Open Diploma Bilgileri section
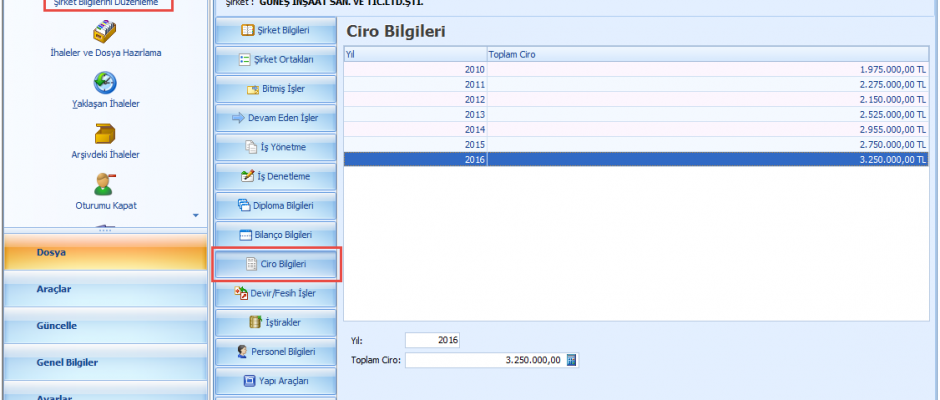This screenshot has width=940, height=400. click(x=276, y=206)
